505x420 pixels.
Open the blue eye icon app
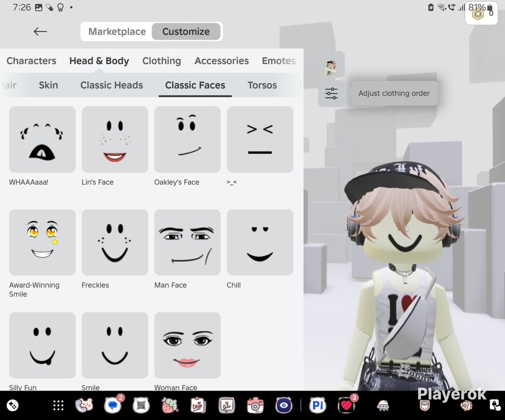[284, 406]
